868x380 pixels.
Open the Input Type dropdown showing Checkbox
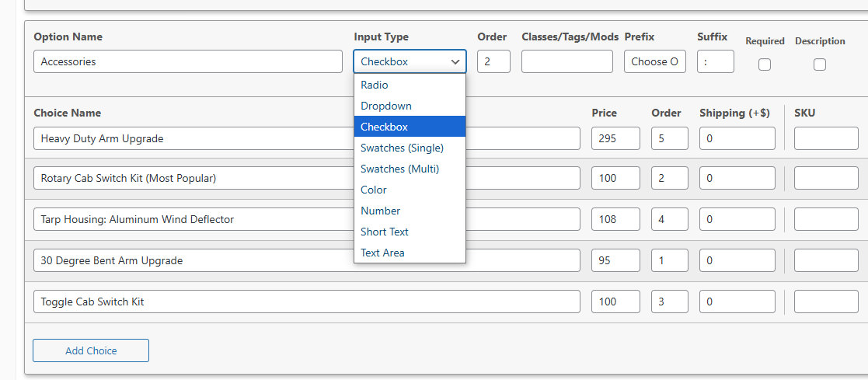[x=410, y=61]
